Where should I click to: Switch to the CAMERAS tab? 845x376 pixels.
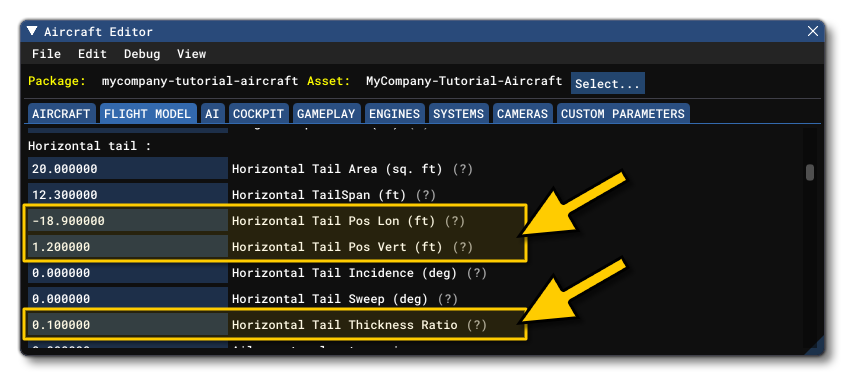(x=522, y=114)
